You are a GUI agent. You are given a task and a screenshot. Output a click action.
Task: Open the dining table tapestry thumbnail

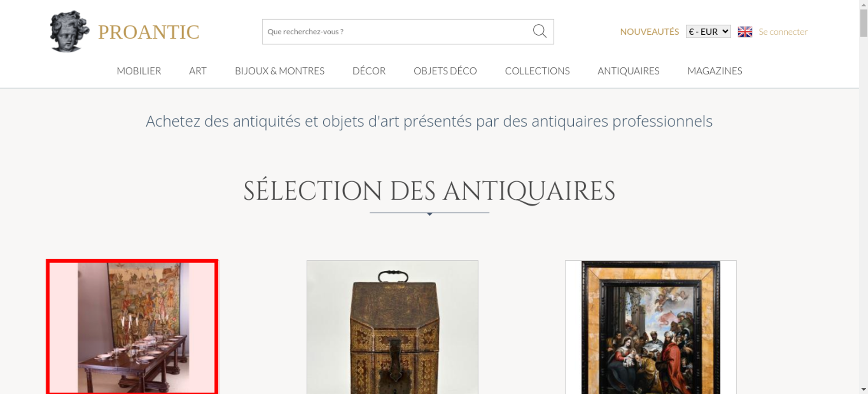click(x=132, y=327)
